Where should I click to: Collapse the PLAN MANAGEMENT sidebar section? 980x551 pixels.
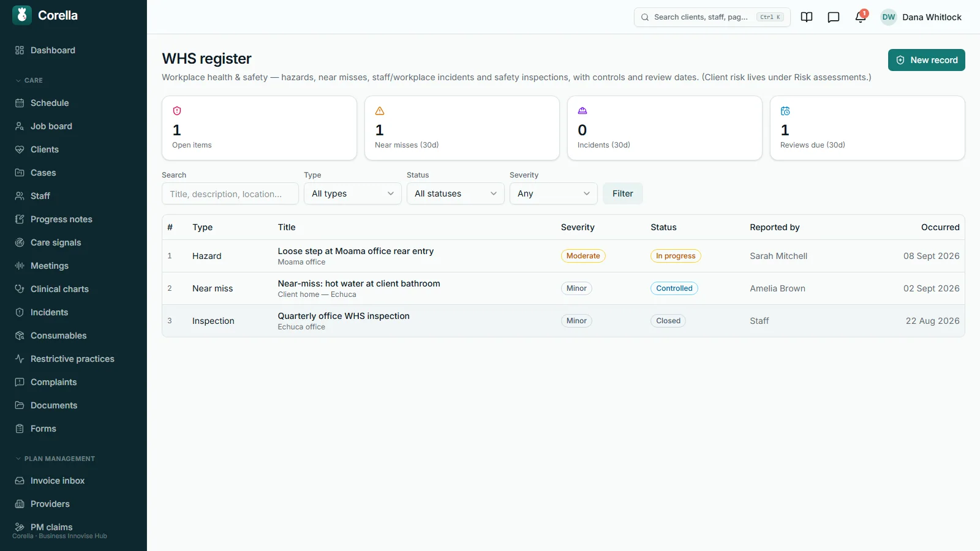click(x=55, y=459)
